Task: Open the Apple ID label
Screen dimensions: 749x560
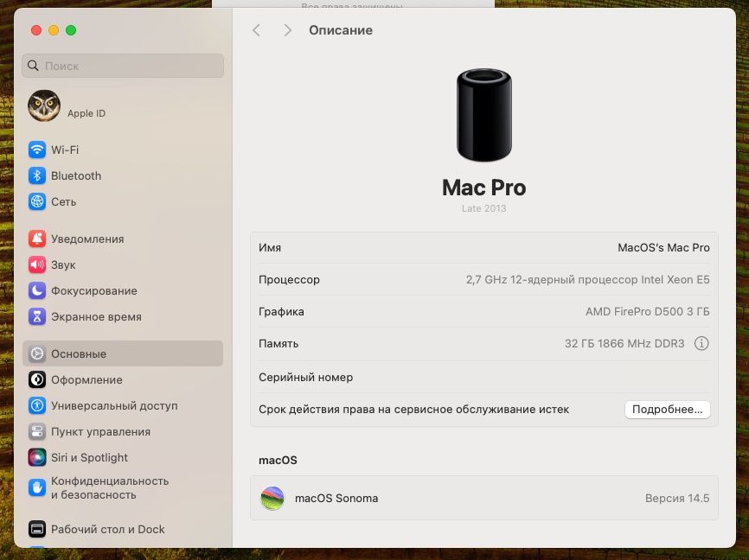Action: pyautogui.click(x=86, y=113)
